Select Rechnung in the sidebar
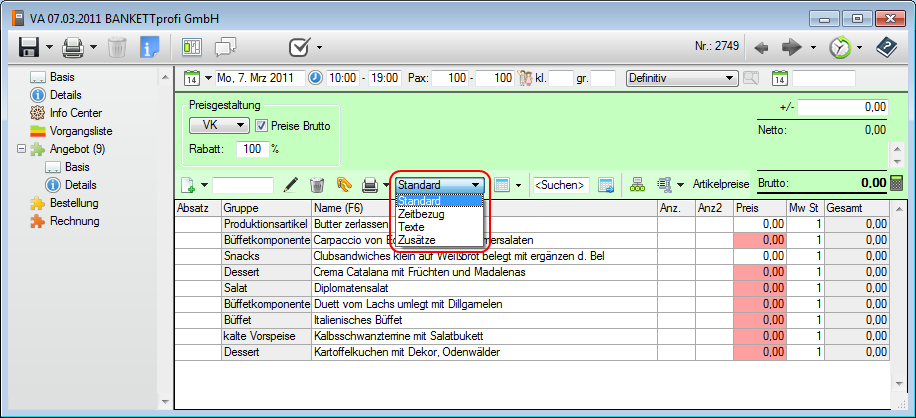Image resolution: width=916 pixels, height=418 pixels. [x=74, y=221]
